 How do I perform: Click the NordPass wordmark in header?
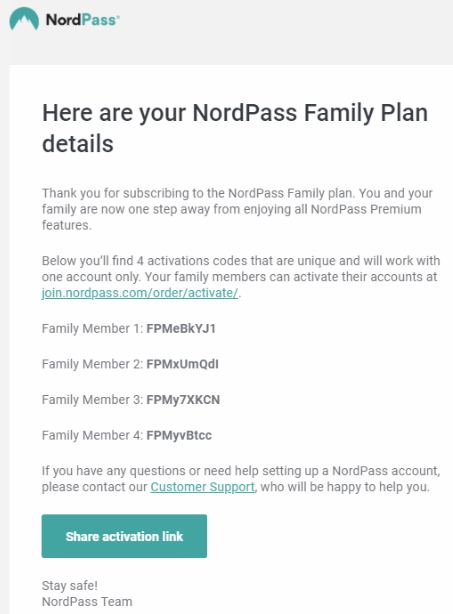(81, 20)
